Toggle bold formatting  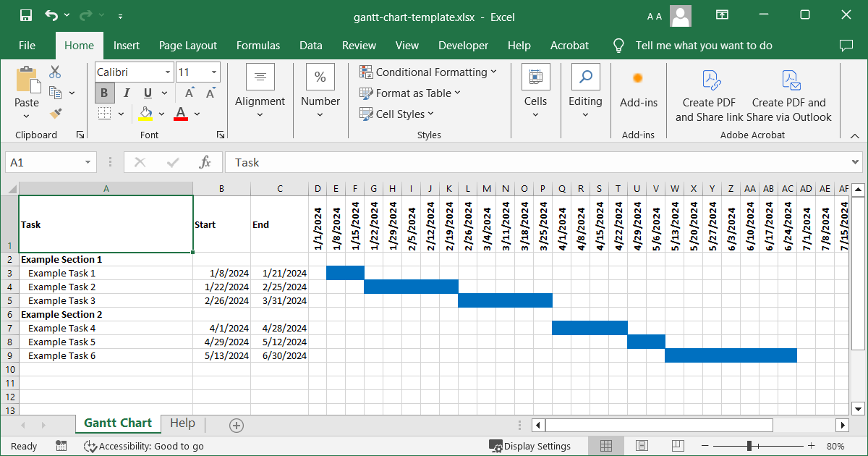pos(103,93)
